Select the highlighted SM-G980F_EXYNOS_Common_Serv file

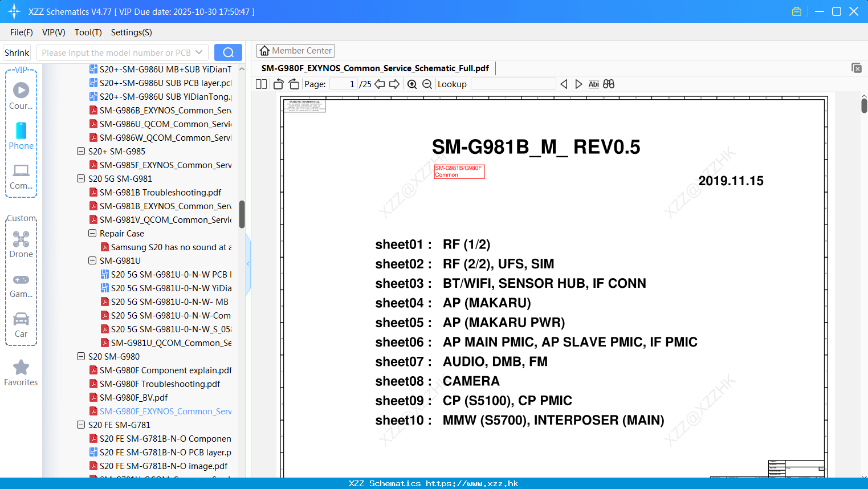click(165, 411)
